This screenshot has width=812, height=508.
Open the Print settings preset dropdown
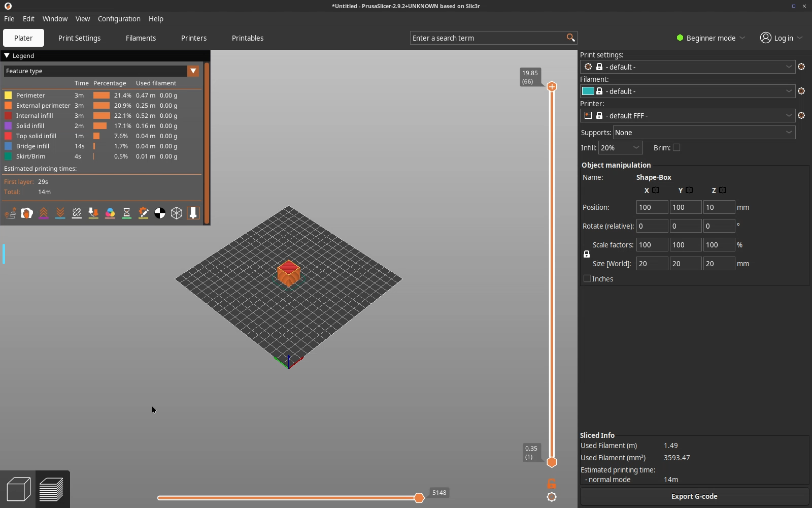pyautogui.click(x=688, y=67)
